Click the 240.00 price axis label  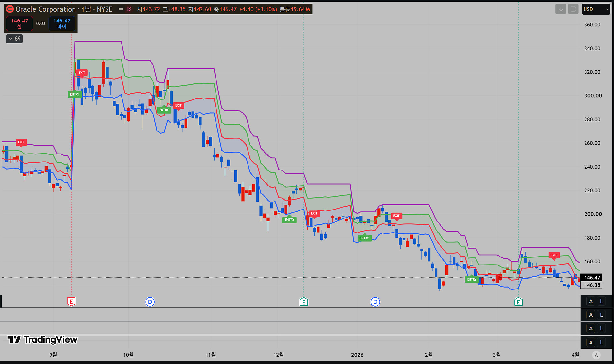(x=592, y=167)
